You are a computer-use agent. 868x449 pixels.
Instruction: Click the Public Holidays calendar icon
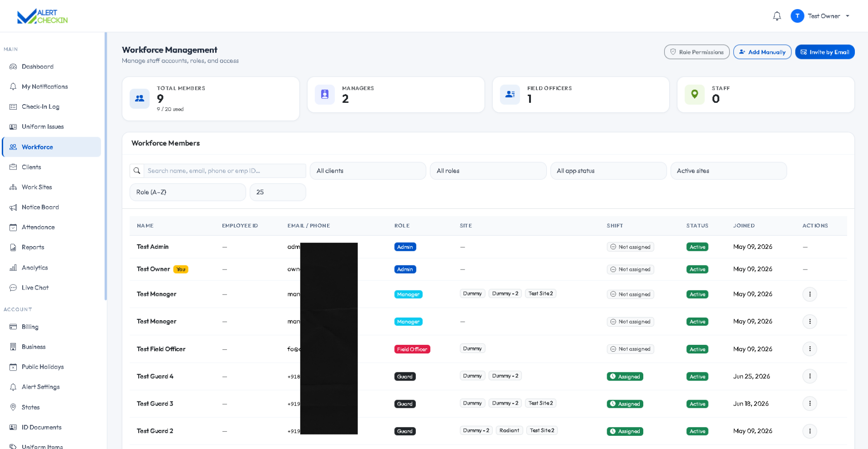pyautogui.click(x=13, y=367)
